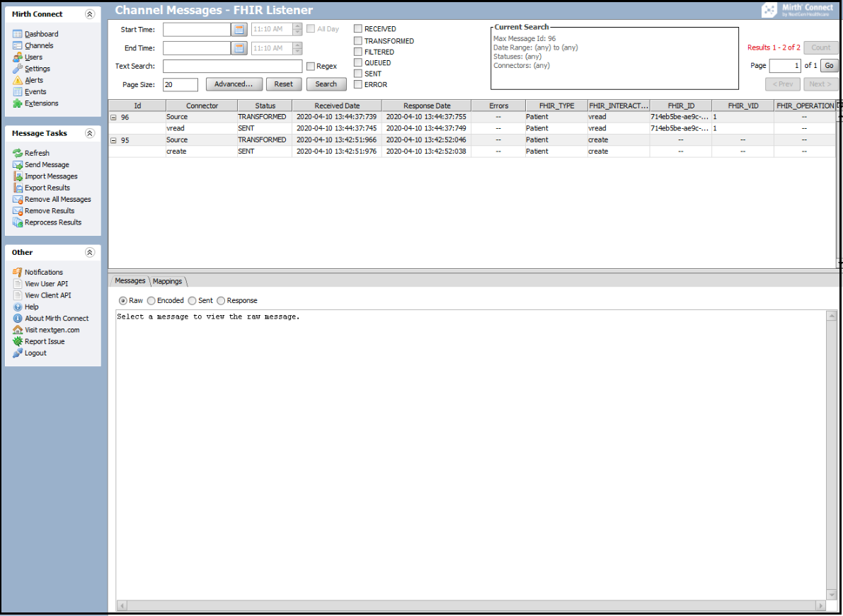843x616 pixels.
Task: Click the Logout icon
Action: point(17,353)
